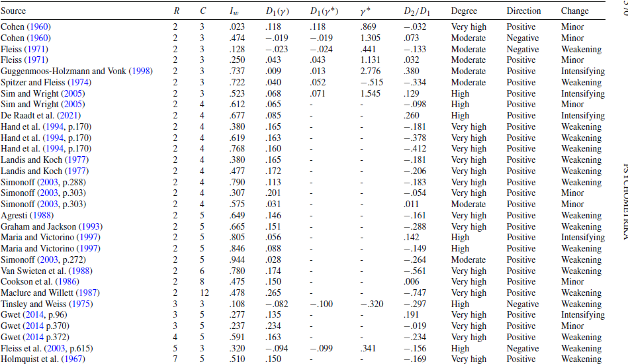Screen dimensions: 628x364
Task: Open the 1975 Tinsley and Weiss reference
Action: coord(81,304)
